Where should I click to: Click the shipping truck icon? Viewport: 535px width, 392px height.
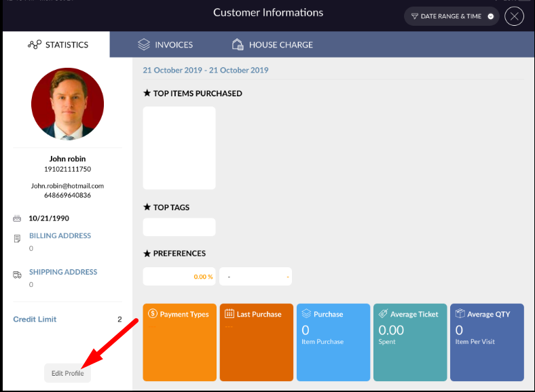click(x=17, y=275)
